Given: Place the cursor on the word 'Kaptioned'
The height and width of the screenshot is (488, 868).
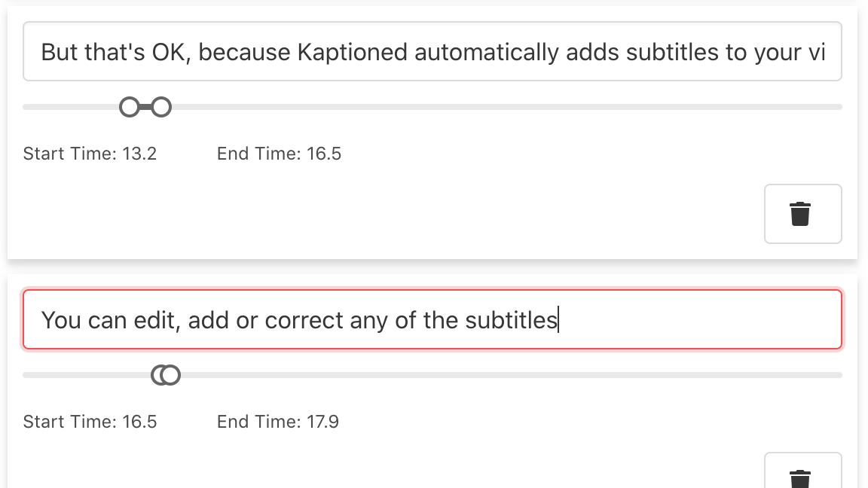Looking at the screenshot, I should click(352, 53).
